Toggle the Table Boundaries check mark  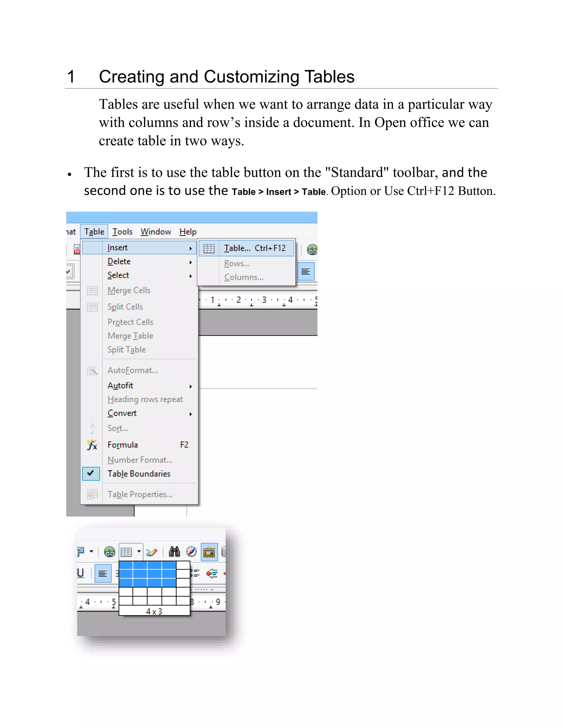point(91,473)
